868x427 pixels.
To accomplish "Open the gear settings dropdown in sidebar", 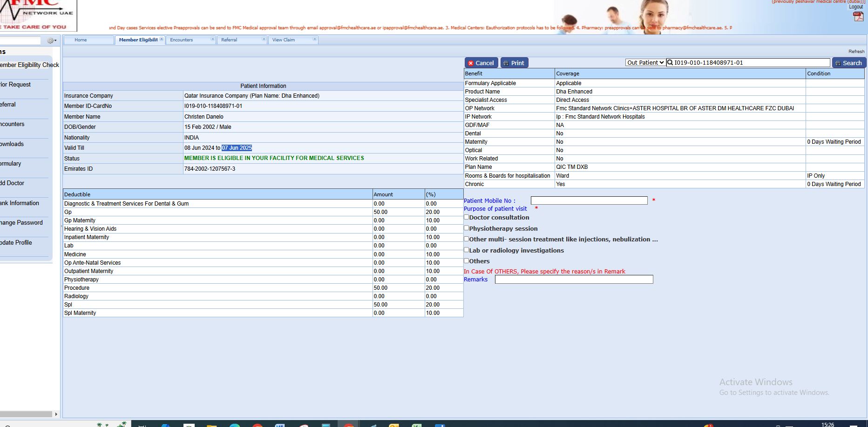I will tap(51, 41).
